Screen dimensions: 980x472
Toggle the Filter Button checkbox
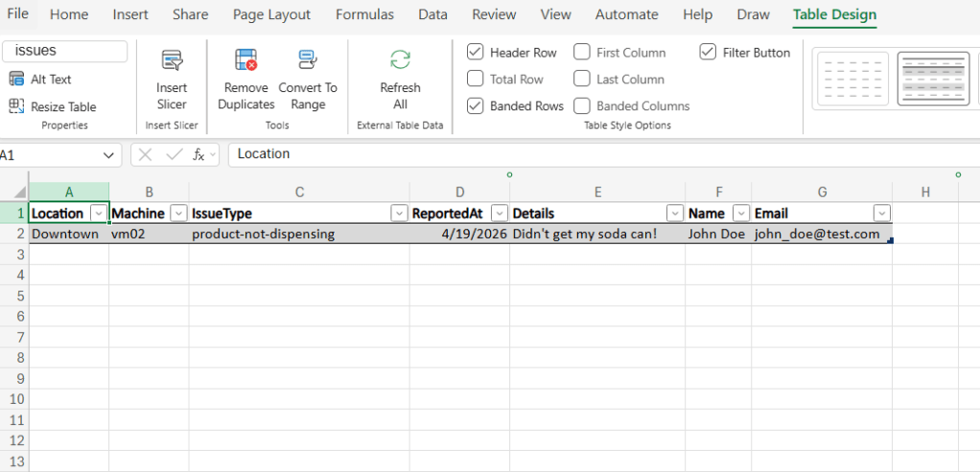[x=708, y=52]
